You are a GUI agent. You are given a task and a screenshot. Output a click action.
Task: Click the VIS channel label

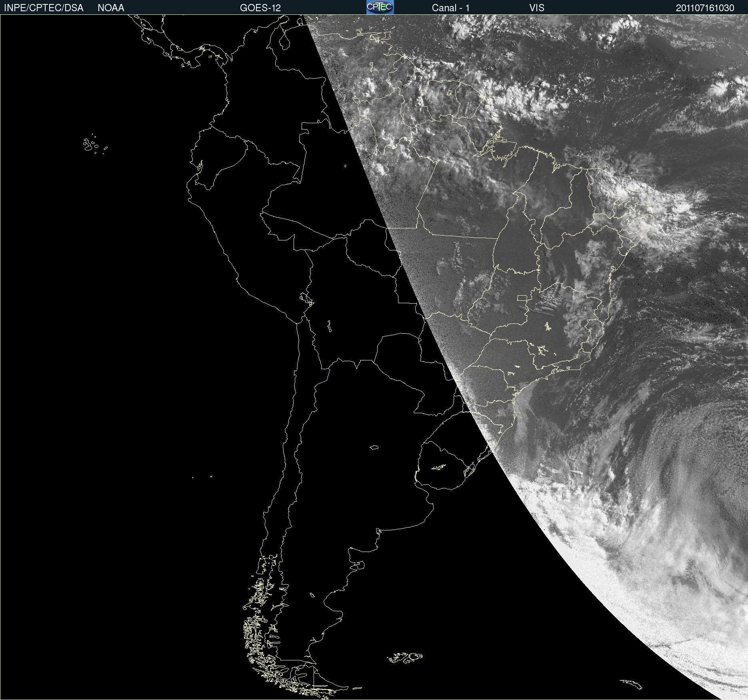point(537,8)
